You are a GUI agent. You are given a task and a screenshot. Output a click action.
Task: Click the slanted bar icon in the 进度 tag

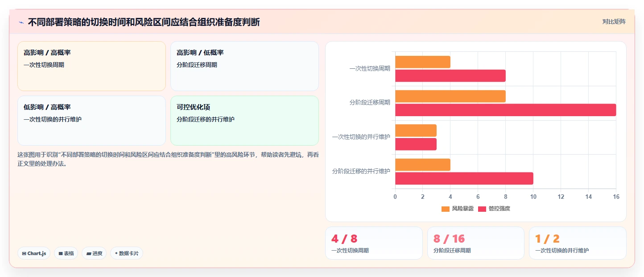pos(88,253)
